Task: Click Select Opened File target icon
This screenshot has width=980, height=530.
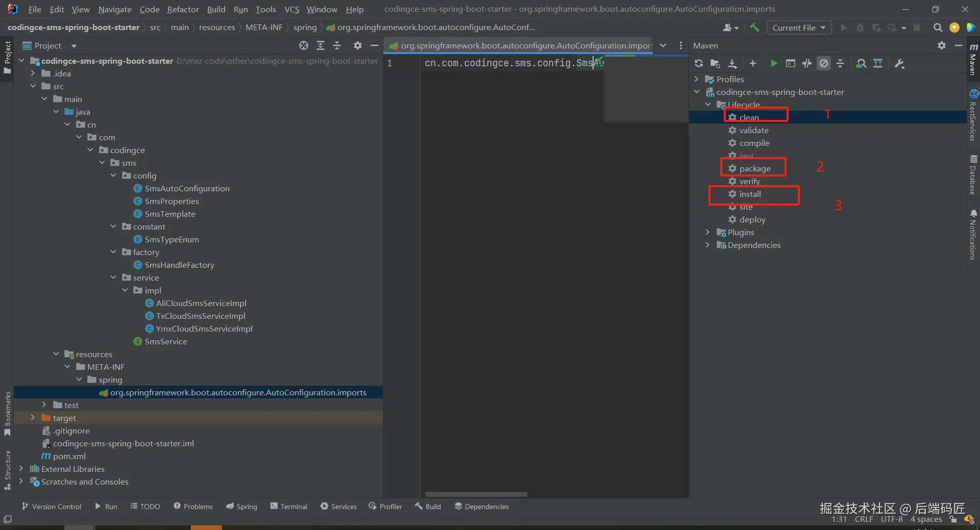Action: pos(304,45)
